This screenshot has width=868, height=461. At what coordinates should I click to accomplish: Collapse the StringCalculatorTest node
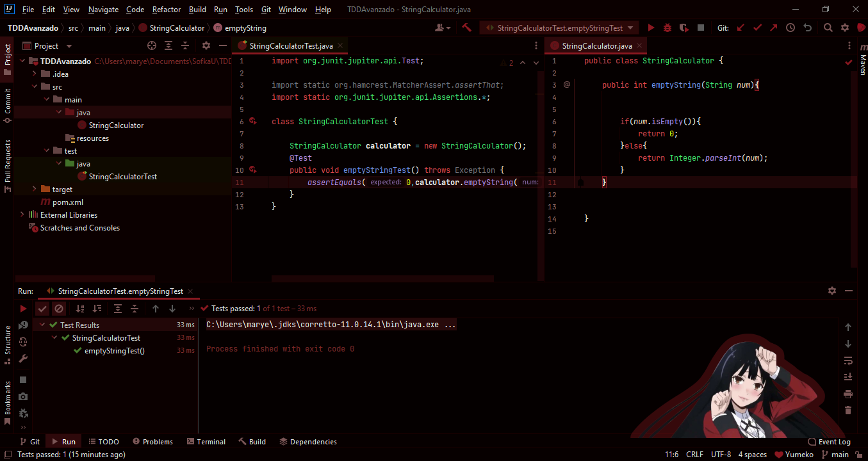[x=54, y=337]
